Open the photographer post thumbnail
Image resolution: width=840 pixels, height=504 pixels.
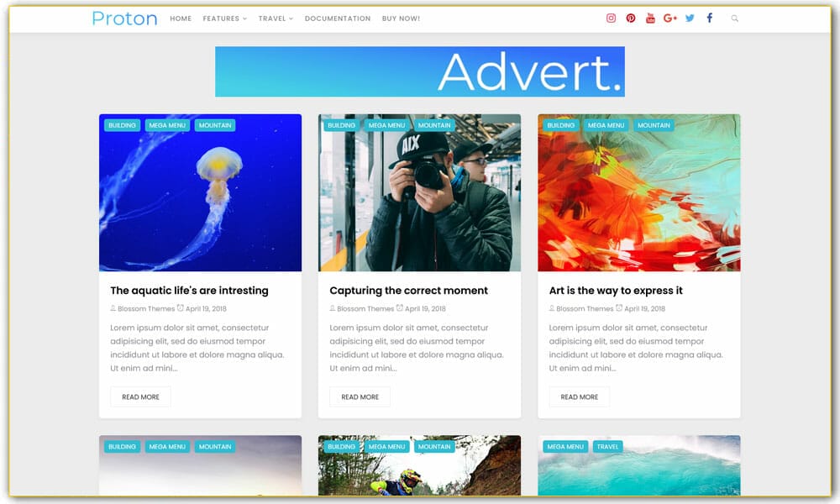(x=419, y=193)
